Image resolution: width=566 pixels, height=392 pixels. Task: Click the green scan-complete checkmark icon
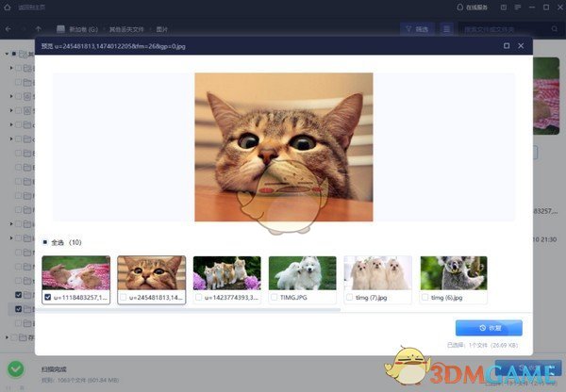[16, 370]
